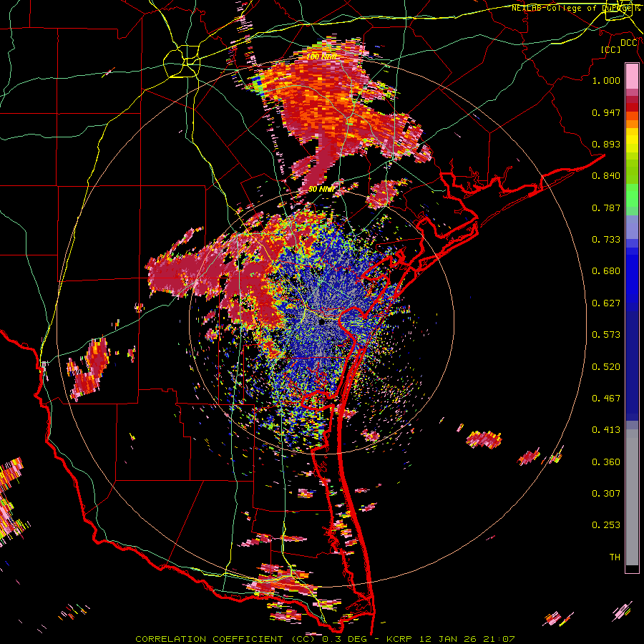
Task: Click the 0.413 legend value
Action: pos(606,430)
